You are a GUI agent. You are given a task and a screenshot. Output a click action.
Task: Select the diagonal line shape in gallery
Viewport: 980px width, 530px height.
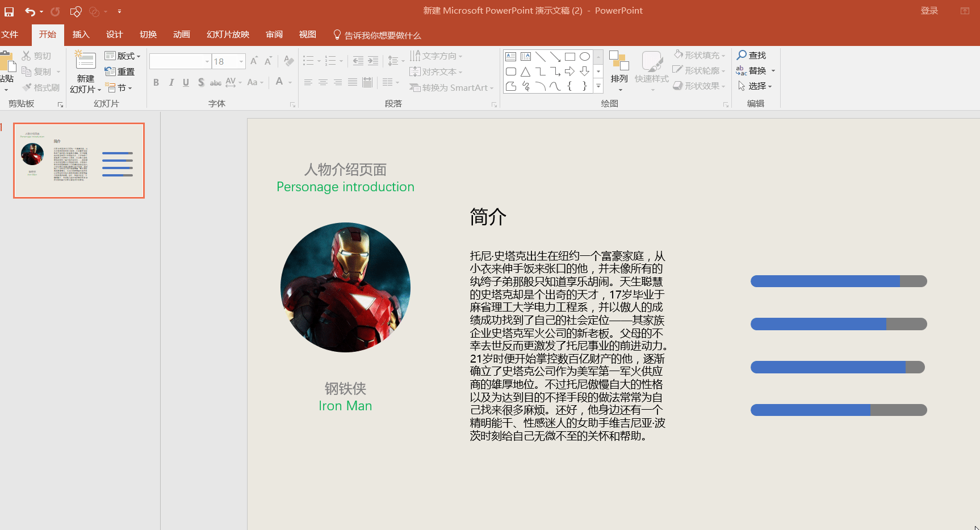(x=541, y=57)
